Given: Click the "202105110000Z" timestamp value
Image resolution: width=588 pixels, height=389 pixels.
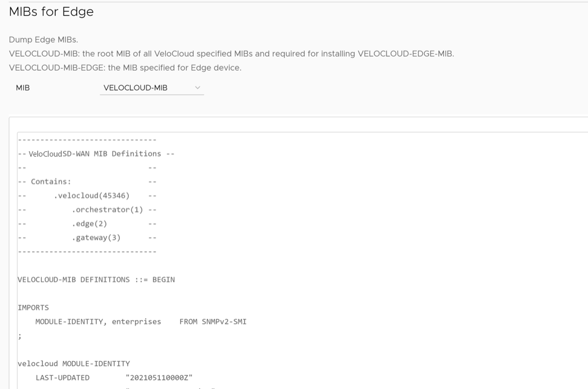Looking at the screenshot, I should coord(159,378).
